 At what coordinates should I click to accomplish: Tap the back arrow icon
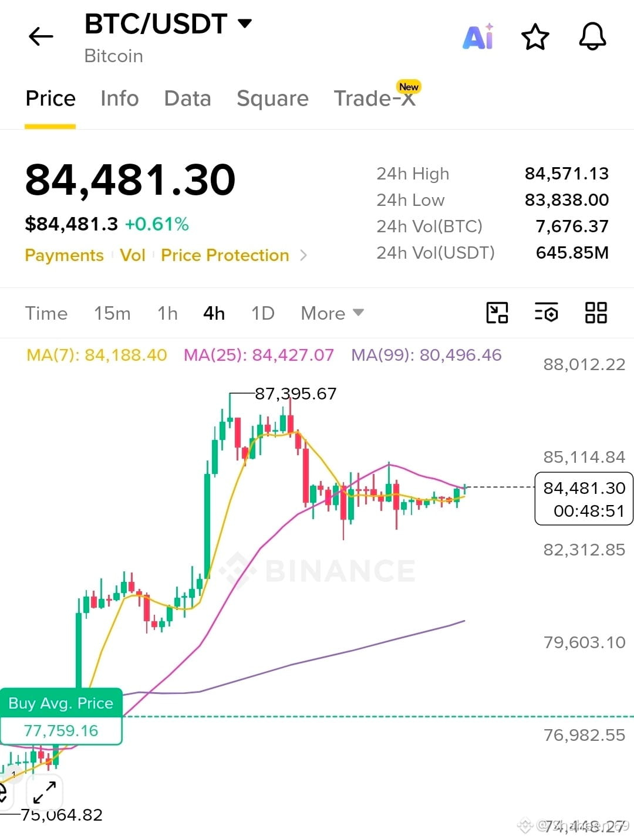(x=41, y=37)
